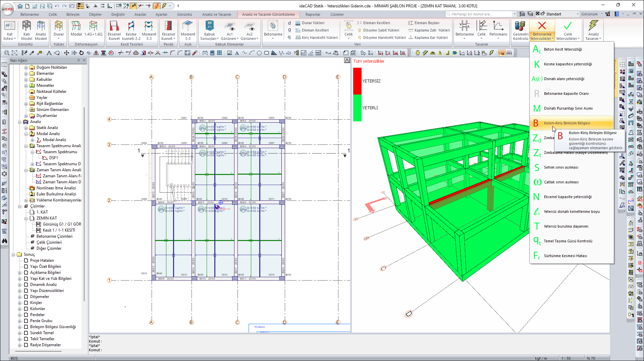644x361 pixels.
Task: Click the command search input field
Action: tap(480, 14)
